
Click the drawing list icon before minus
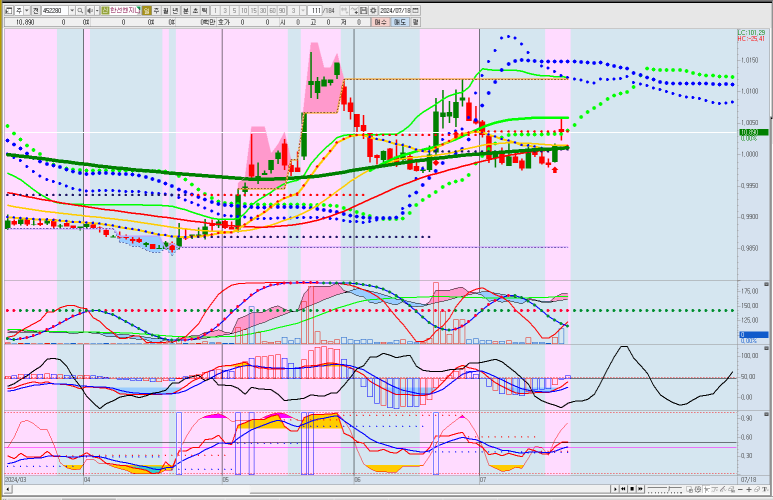click(732, 489)
